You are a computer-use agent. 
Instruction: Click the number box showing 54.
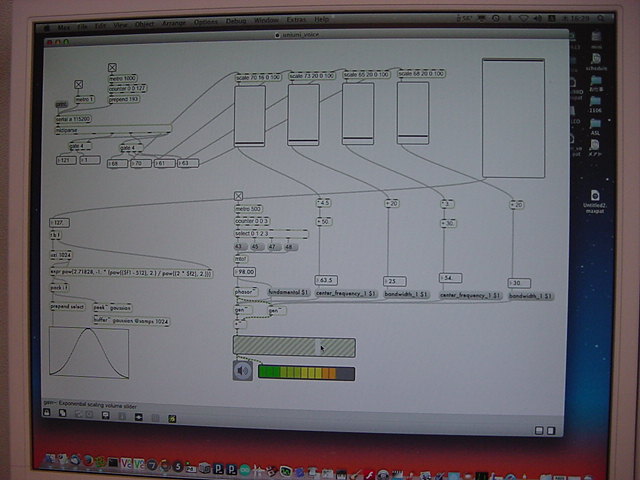(x=450, y=278)
